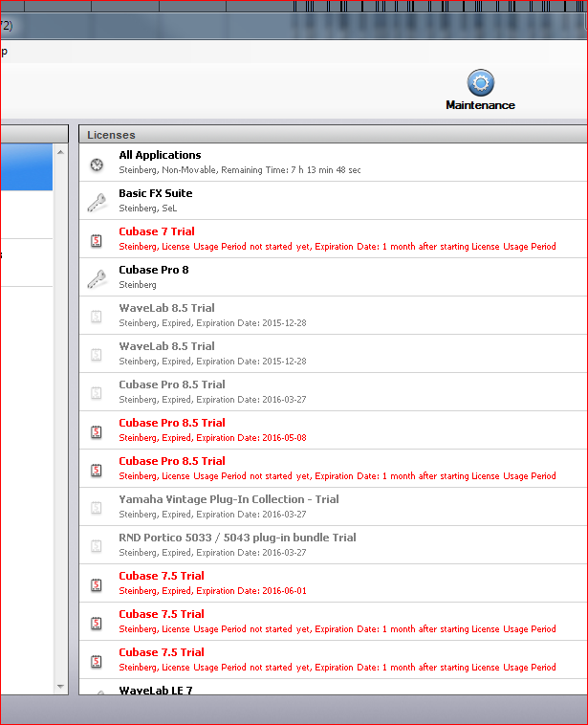Image resolution: width=588 pixels, height=725 pixels.
Task: Click the "Licenses" panel header
Action: coord(333,135)
